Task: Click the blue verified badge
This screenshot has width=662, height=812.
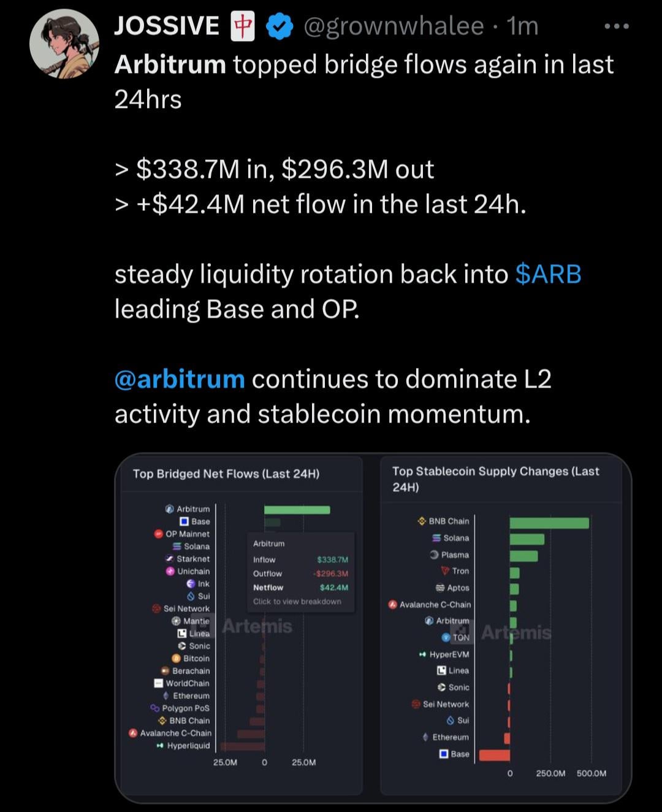Action: click(x=280, y=27)
